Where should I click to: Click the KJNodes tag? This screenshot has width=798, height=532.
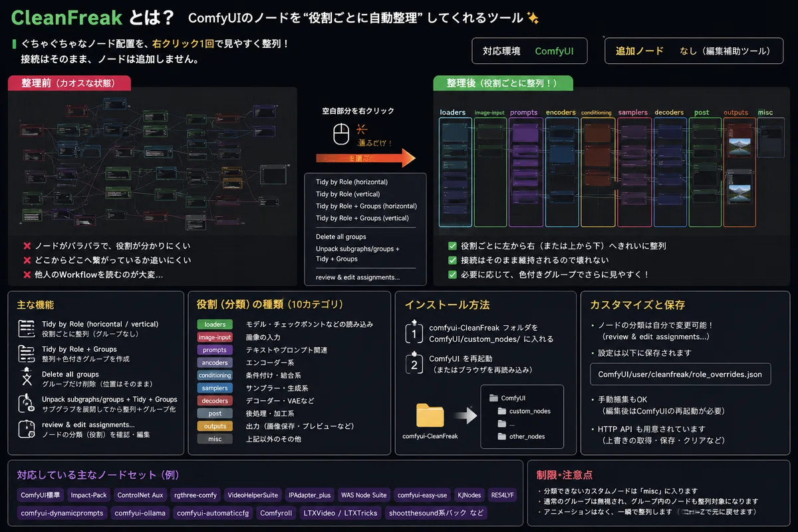pyautogui.click(x=469, y=495)
